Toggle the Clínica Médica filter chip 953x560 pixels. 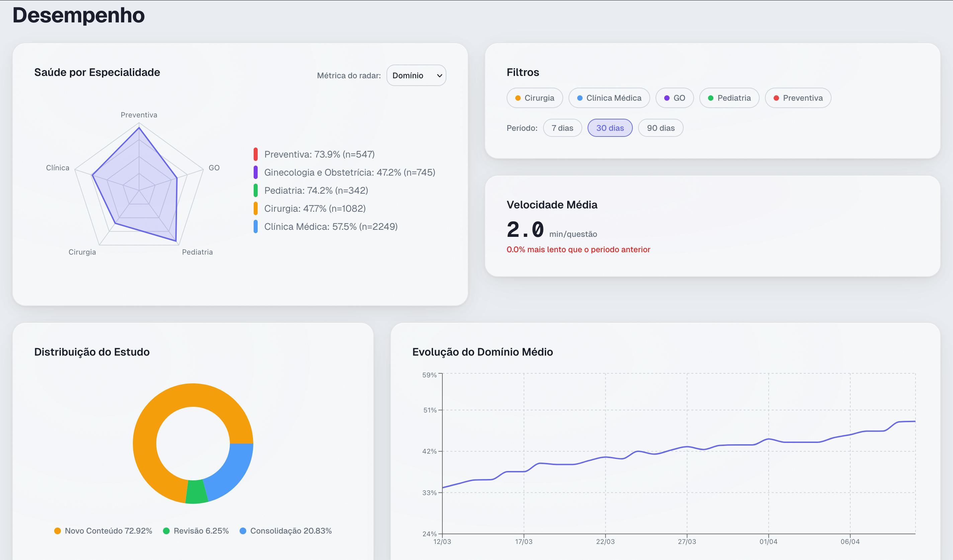point(609,98)
